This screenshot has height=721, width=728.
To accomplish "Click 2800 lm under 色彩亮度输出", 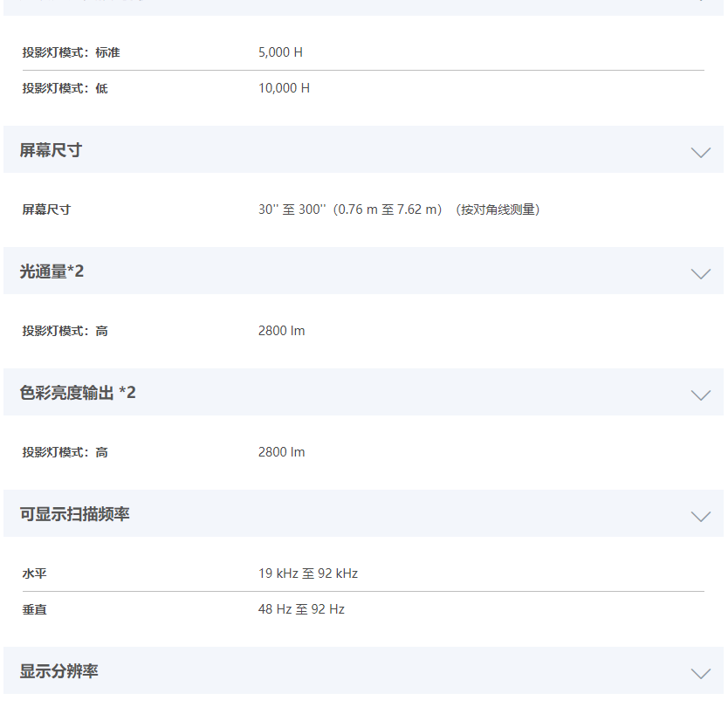I will point(281,452).
